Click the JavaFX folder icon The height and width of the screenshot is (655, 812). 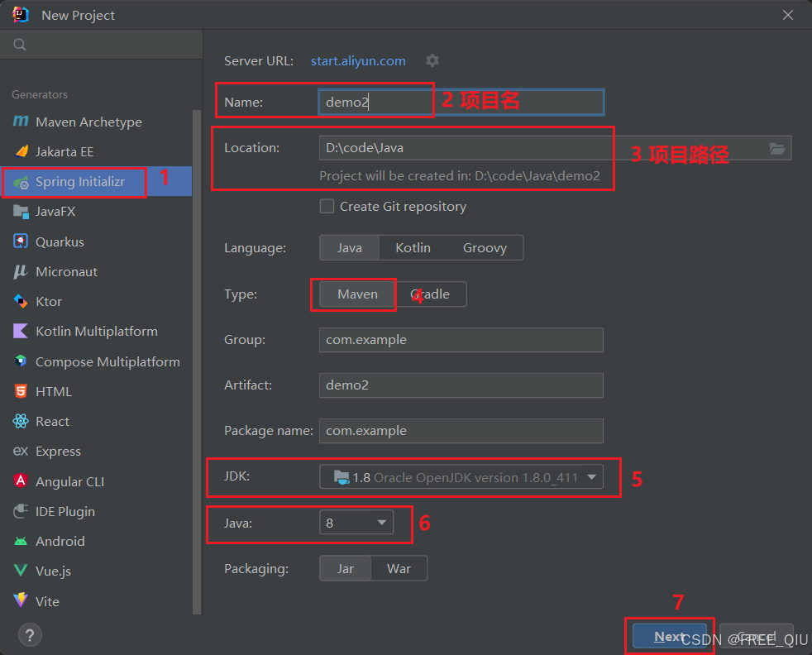click(21, 211)
